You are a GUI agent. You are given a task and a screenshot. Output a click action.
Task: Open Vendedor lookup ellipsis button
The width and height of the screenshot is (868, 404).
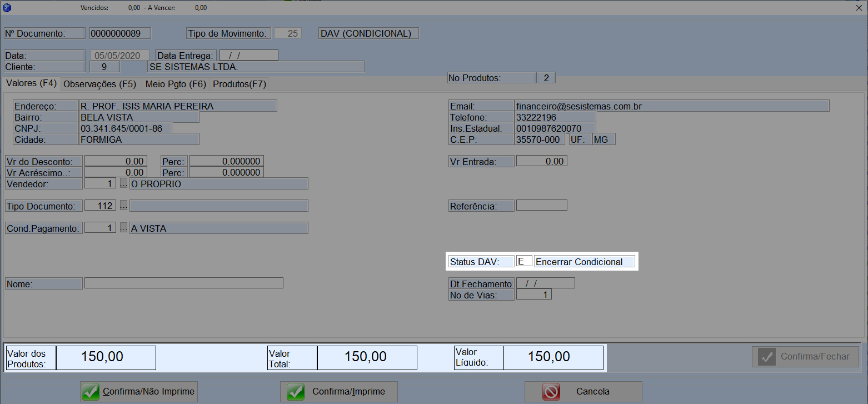tap(123, 184)
